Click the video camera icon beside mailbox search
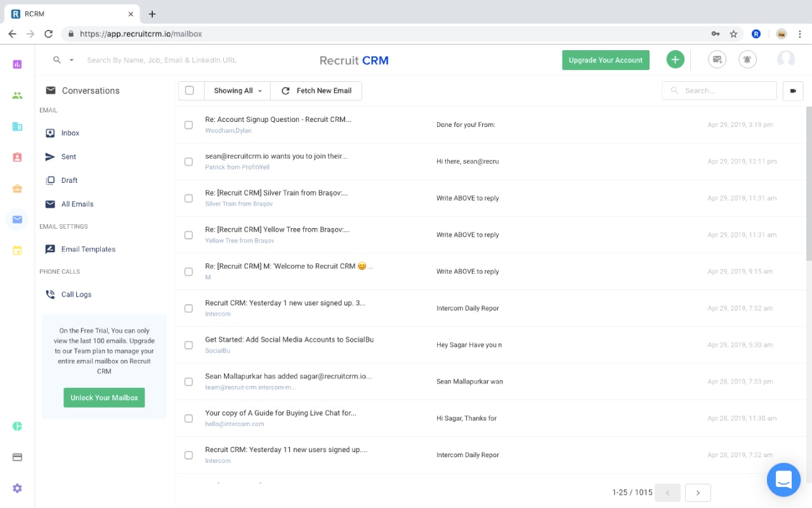 tap(793, 91)
